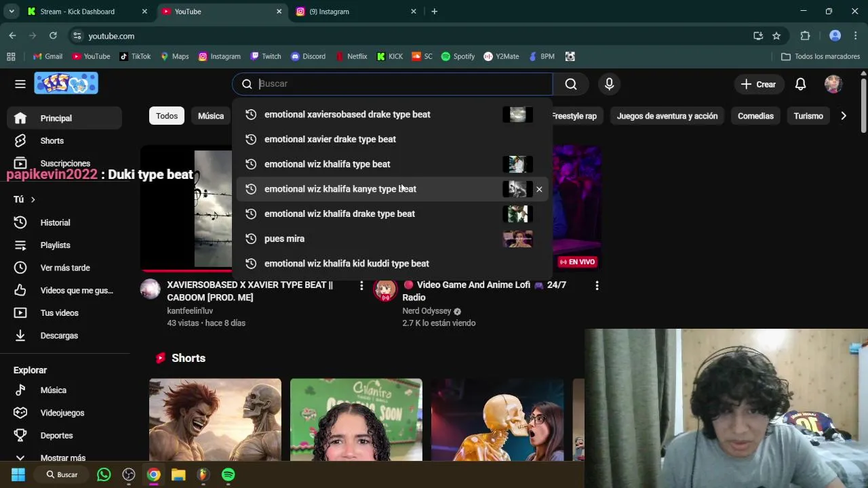Viewport: 868px width, 488px height.
Task: Open Playlists in sidebar
Action: [64, 245]
